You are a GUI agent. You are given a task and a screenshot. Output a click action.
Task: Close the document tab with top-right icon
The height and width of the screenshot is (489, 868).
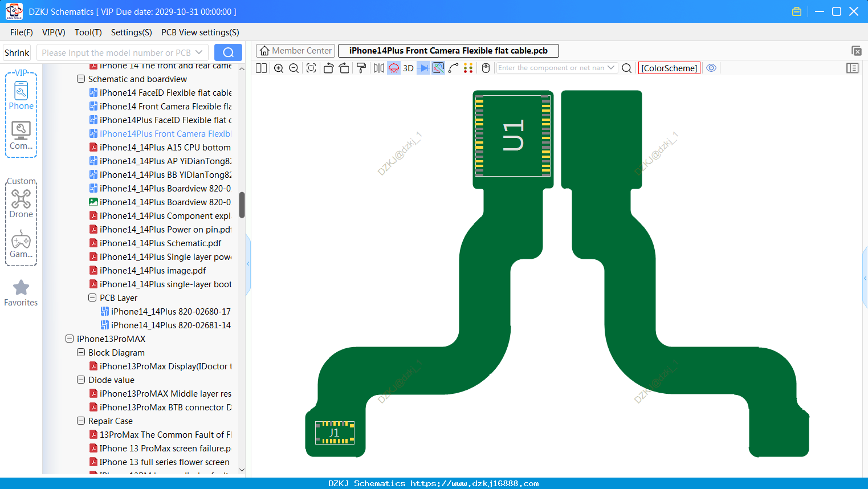(x=856, y=51)
